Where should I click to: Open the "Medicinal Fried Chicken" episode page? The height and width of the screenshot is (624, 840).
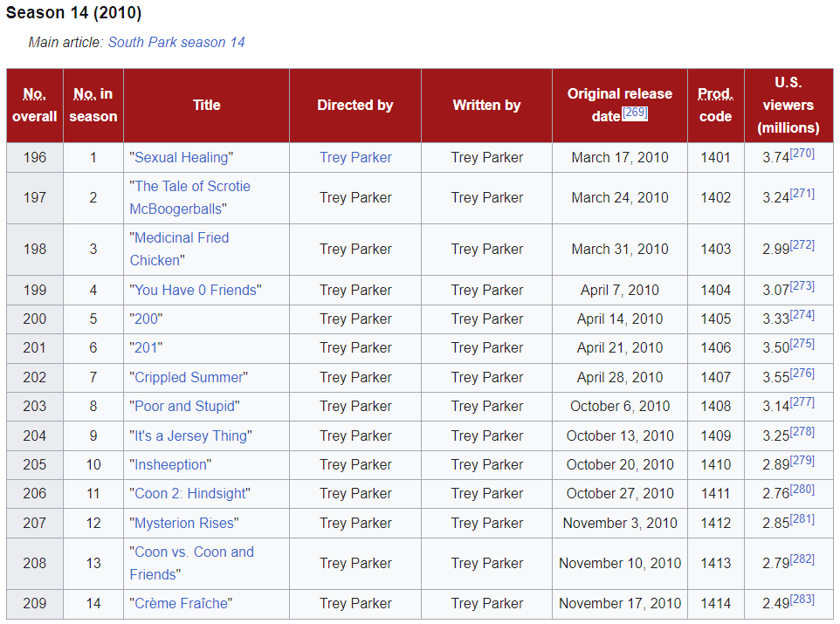click(182, 238)
